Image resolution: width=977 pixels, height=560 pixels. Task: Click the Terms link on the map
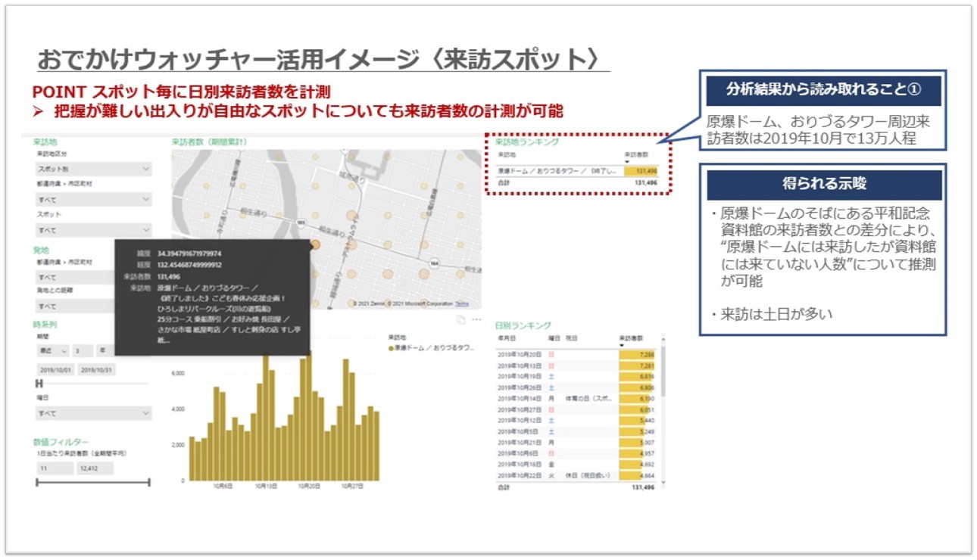pyautogui.click(x=462, y=303)
